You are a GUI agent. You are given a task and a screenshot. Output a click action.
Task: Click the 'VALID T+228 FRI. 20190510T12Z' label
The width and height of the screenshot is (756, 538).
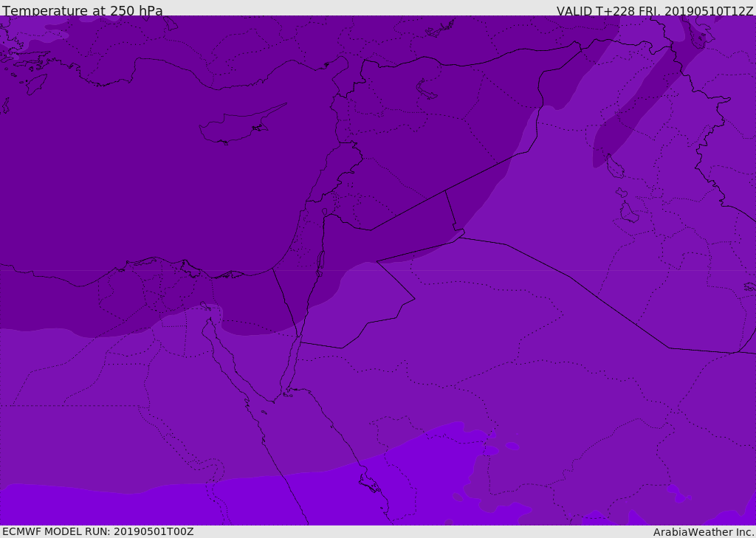click(x=655, y=11)
